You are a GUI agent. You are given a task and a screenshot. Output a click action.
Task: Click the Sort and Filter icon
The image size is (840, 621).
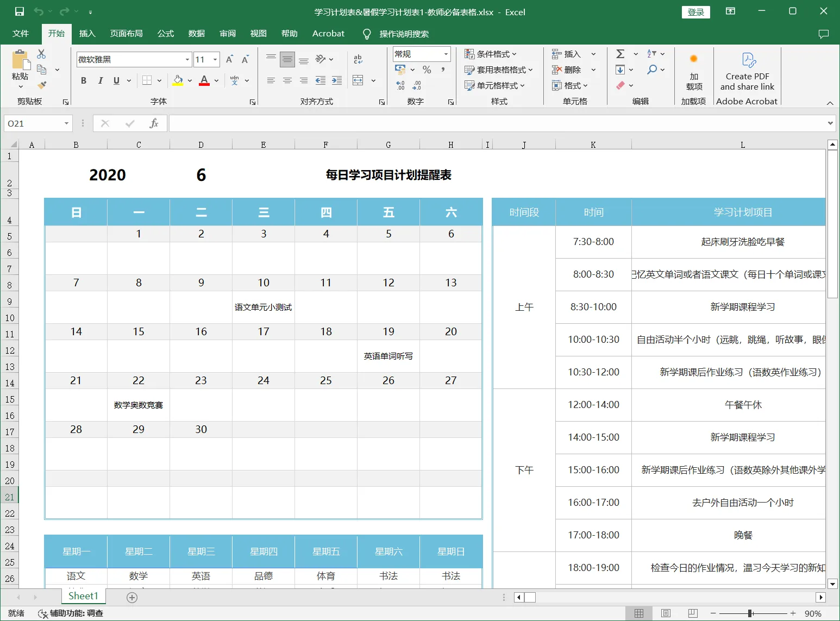pyautogui.click(x=652, y=54)
